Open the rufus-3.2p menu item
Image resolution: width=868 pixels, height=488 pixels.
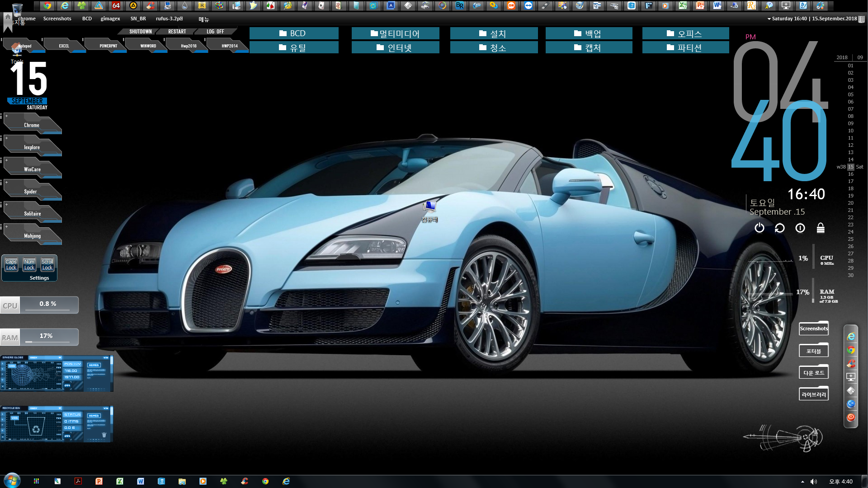pos(170,19)
